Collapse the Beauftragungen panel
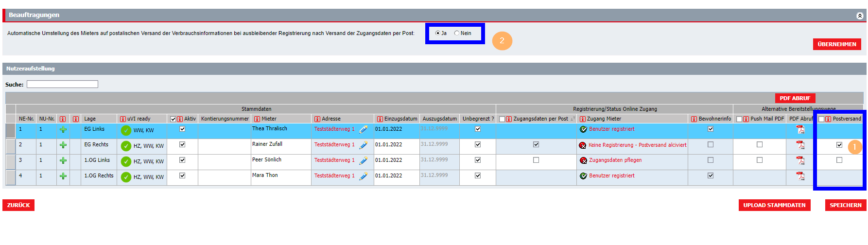This screenshot has width=868, height=245. [859, 16]
